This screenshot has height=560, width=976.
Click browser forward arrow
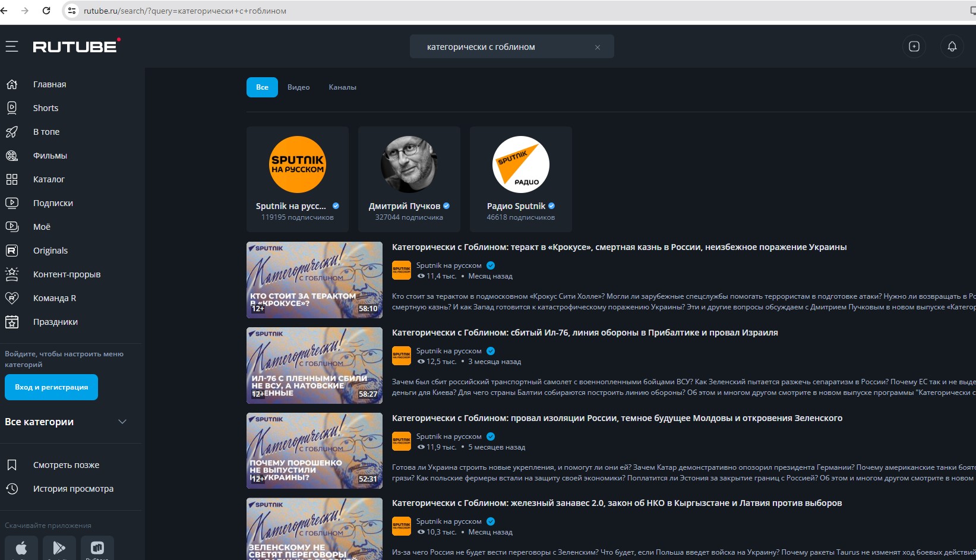tap(25, 11)
